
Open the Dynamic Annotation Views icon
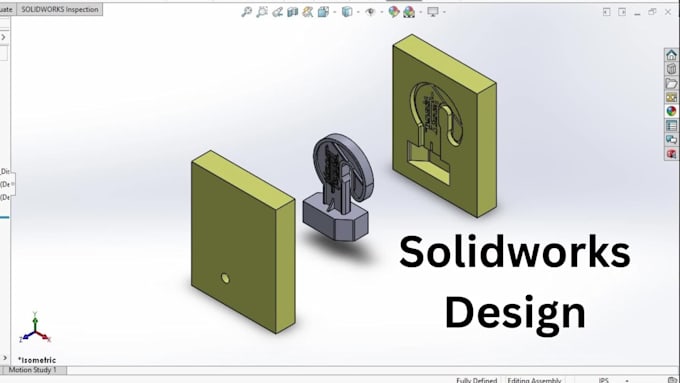pos(308,12)
